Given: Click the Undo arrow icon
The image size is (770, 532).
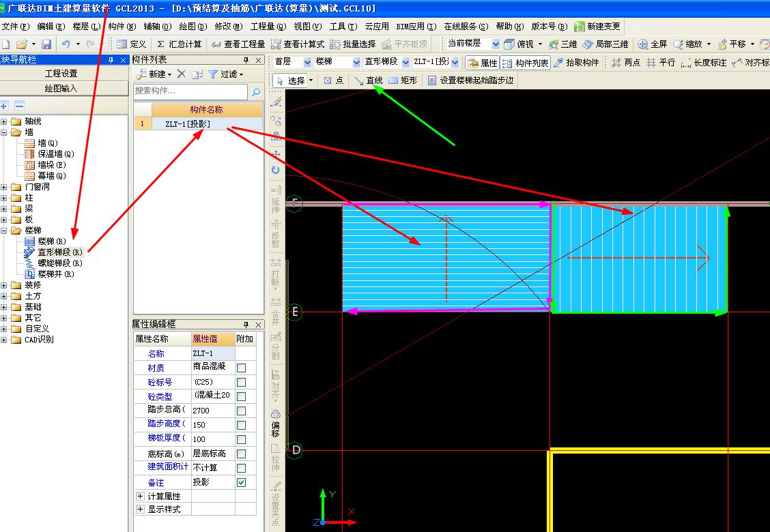Looking at the screenshot, I should pos(66,44).
